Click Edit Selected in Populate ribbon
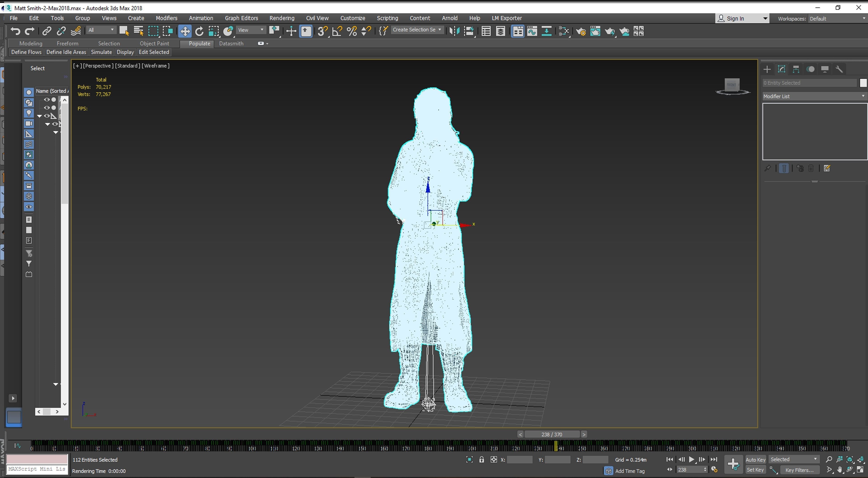Screen dimensions: 868x478 (154, 52)
